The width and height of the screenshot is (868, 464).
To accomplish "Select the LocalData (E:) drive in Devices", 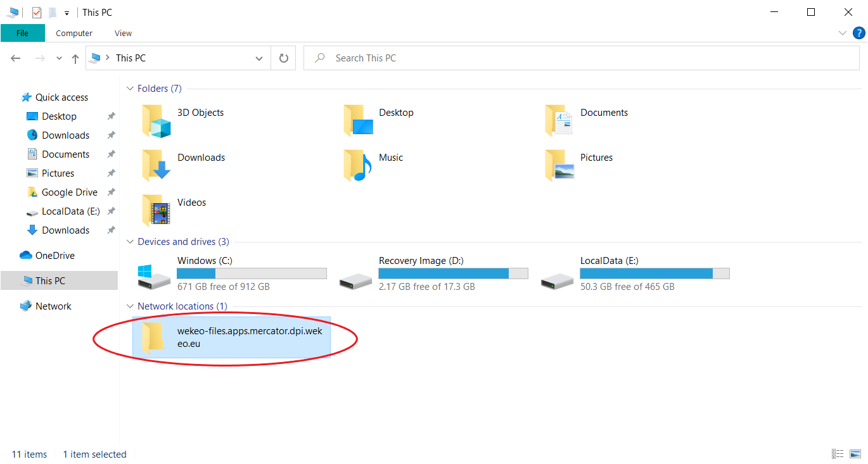I will point(634,273).
